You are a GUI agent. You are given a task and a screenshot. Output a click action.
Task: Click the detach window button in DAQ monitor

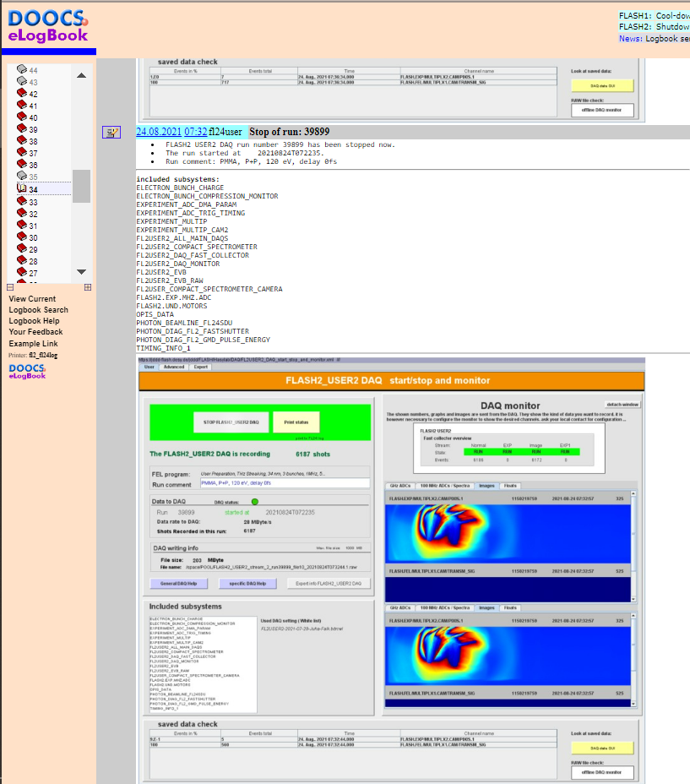(x=623, y=404)
